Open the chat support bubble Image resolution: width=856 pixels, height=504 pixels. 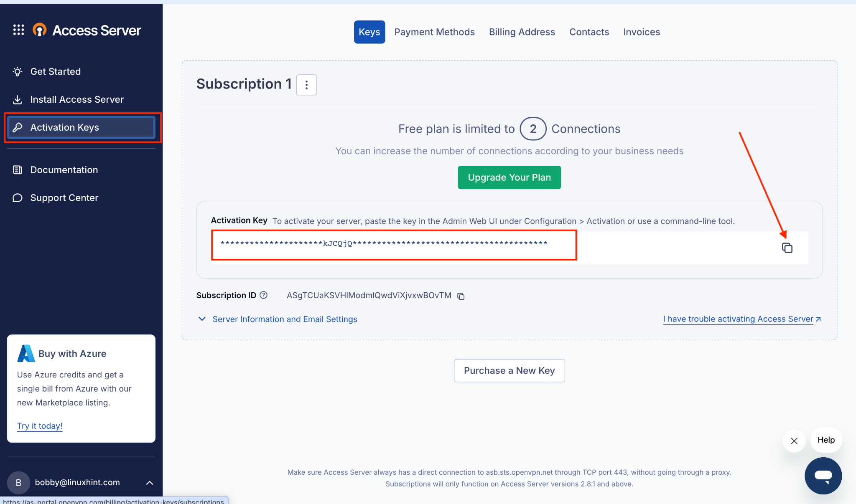click(823, 476)
